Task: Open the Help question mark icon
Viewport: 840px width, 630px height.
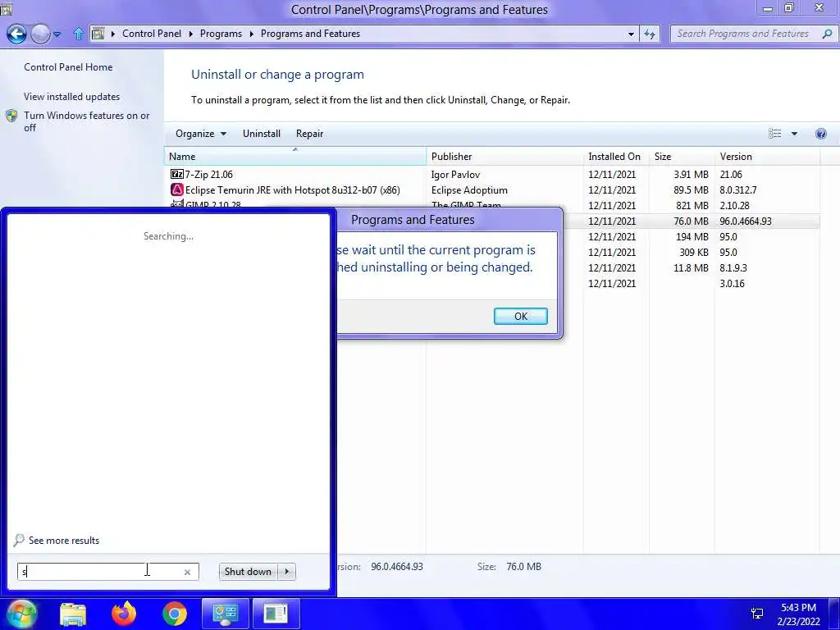Action: [820, 134]
